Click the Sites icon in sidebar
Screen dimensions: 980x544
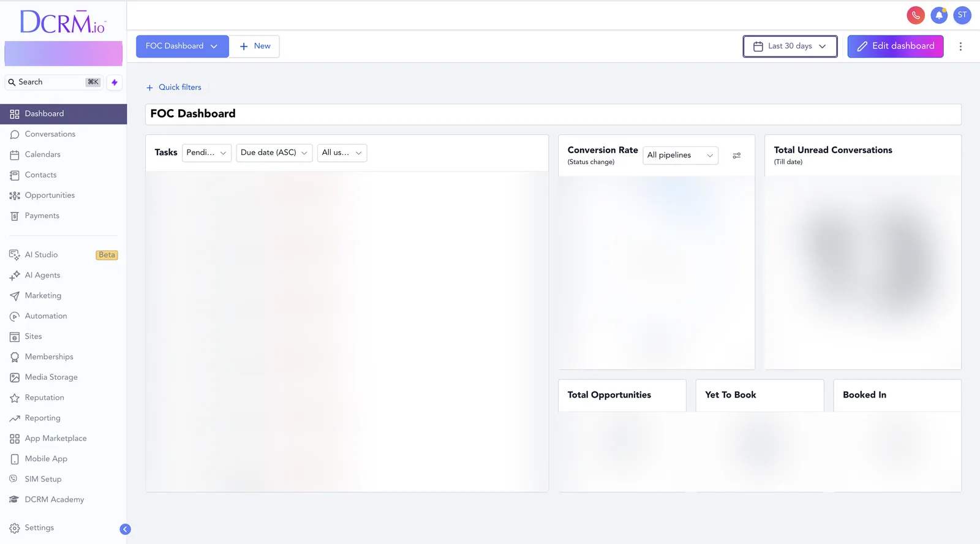15,337
